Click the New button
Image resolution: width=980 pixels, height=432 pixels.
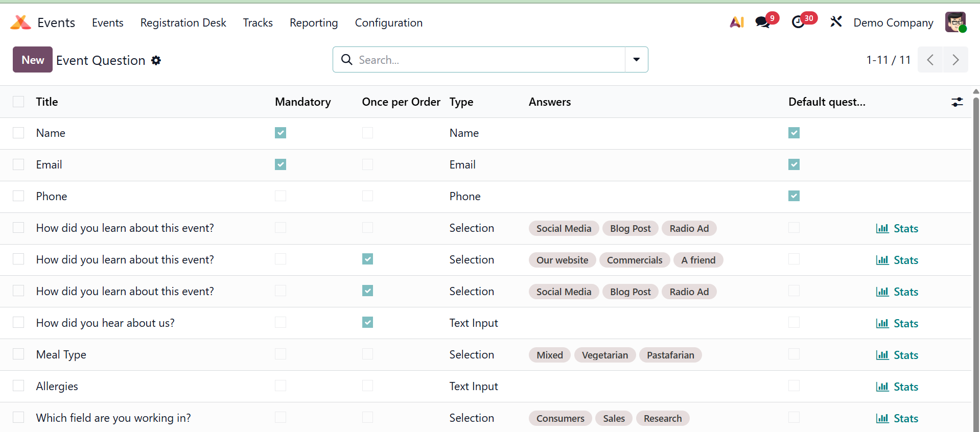click(33, 60)
